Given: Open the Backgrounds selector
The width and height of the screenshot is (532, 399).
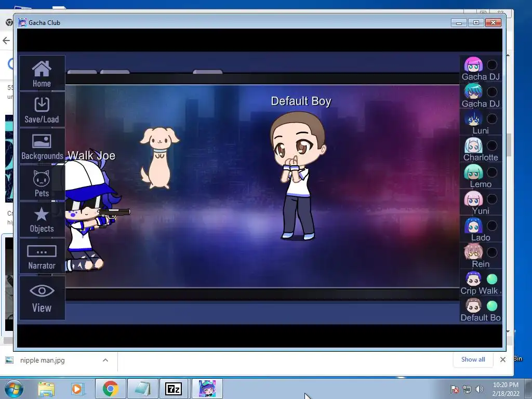Looking at the screenshot, I should (42, 146).
